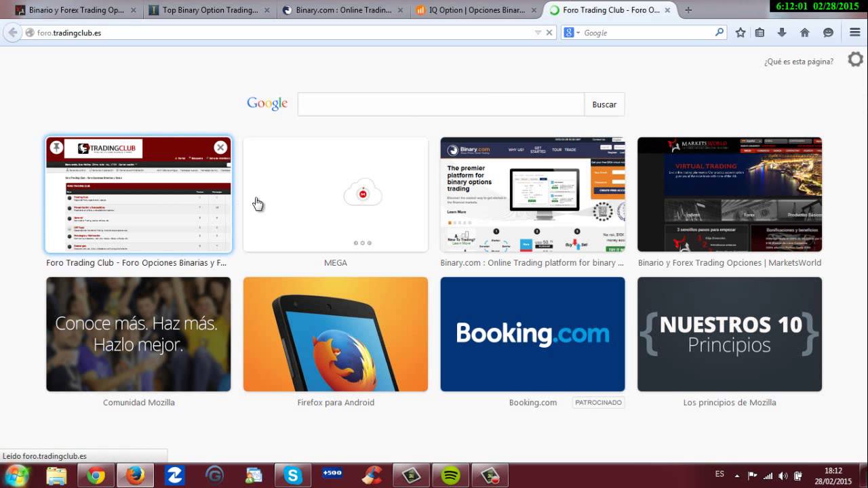Open CCleaner from the taskbar
Screen dimensions: 868x488
coord(371,476)
